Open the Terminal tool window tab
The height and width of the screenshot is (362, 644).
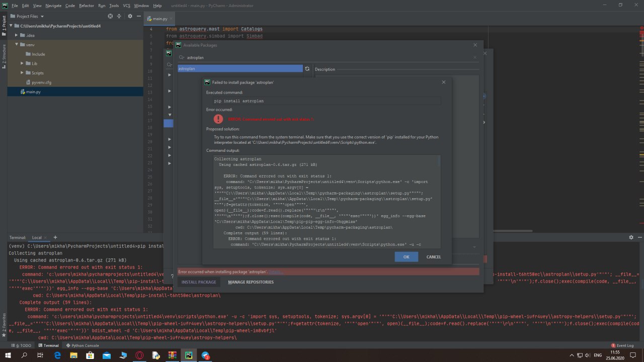[48, 345]
